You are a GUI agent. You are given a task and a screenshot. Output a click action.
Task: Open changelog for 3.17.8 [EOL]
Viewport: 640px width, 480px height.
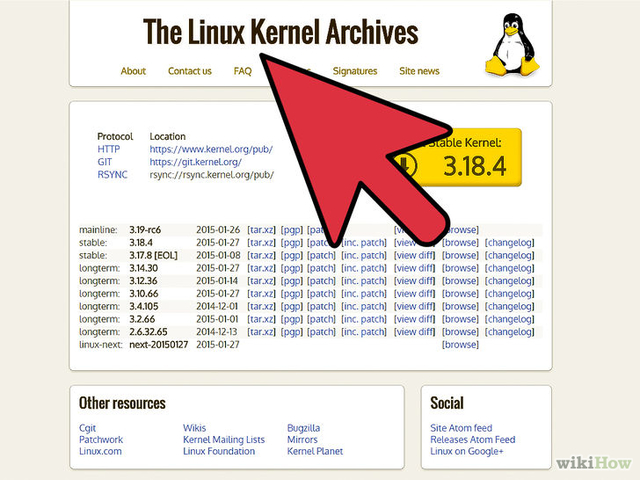[x=509, y=255]
